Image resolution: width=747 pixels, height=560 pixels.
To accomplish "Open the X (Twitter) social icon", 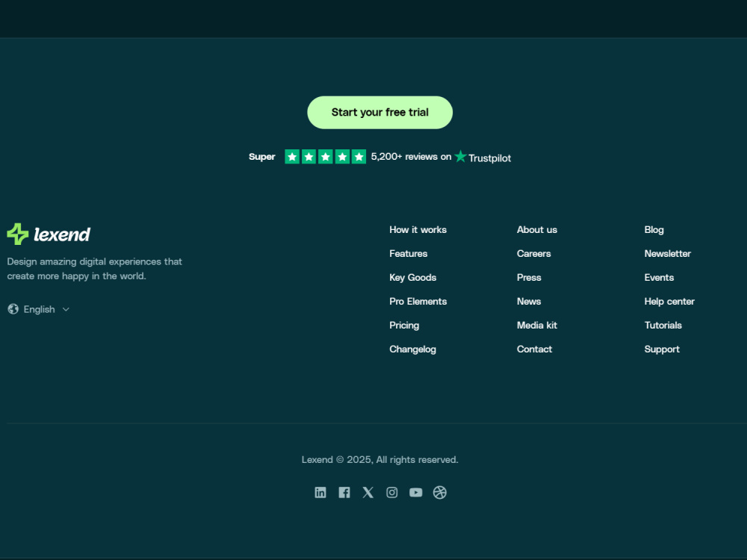I will click(x=368, y=492).
